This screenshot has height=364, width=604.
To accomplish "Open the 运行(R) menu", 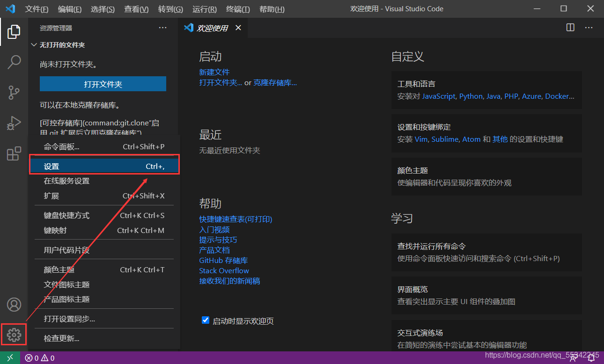I will (x=204, y=9).
